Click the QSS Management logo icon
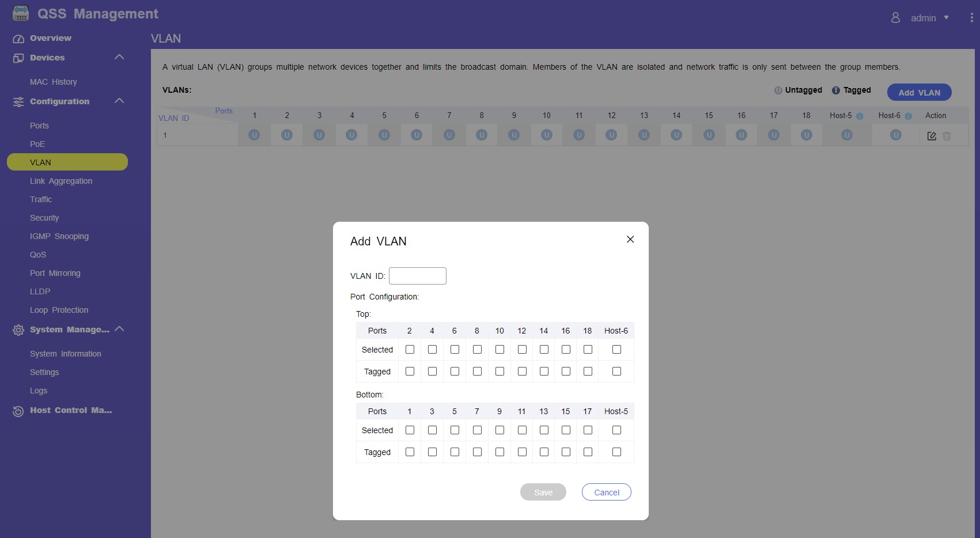The width and height of the screenshot is (980, 538). point(21,14)
